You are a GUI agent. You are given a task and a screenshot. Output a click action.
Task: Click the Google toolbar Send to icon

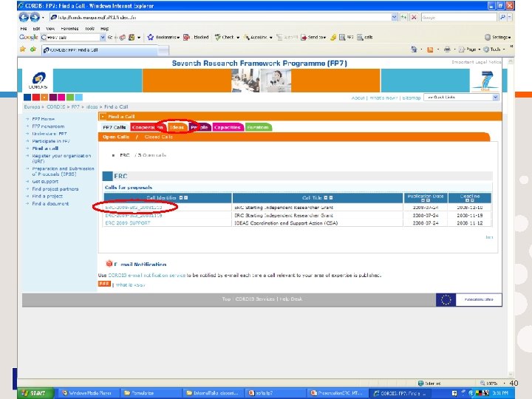pos(304,38)
